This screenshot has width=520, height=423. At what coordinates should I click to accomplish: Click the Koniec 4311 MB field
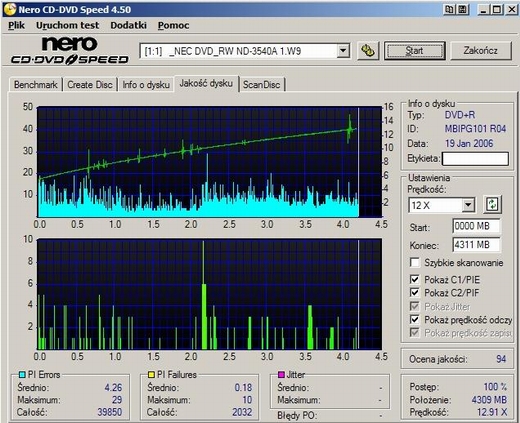coord(476,245)
